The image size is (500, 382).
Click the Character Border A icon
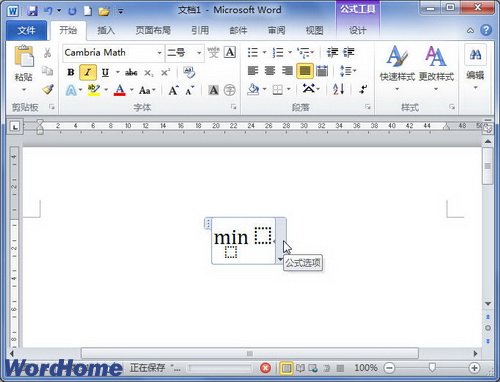(x=230, y=52)
